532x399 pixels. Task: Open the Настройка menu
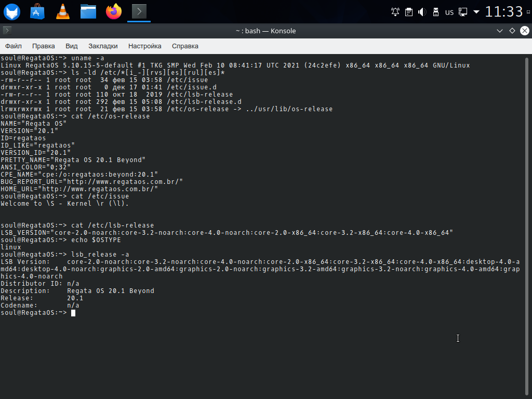[x=145, y=46]
